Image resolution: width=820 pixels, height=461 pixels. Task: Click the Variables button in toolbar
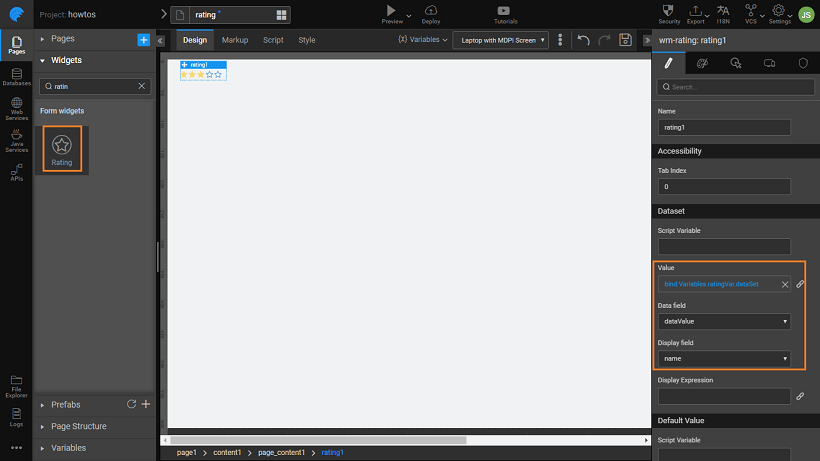[422, 40]
